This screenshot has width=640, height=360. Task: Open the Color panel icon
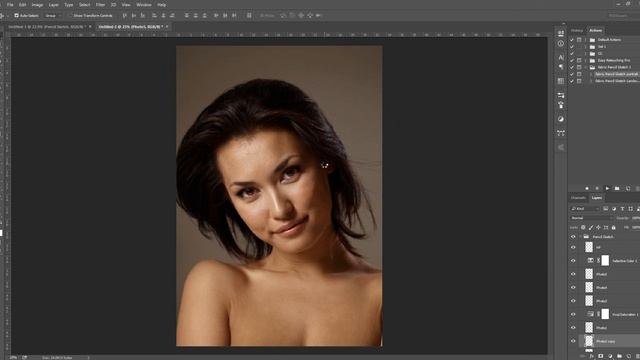(x=561, y=119)
